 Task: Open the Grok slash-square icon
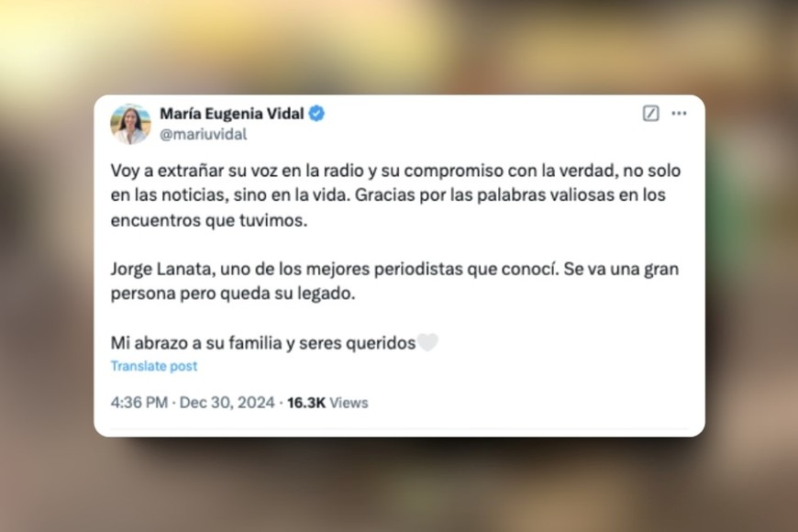[x=650, y=113]
